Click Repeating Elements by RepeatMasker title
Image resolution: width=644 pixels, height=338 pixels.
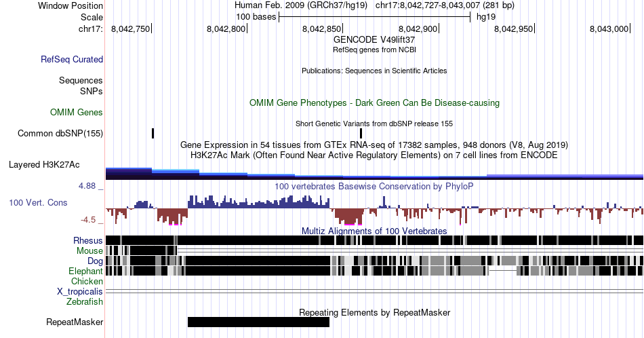click(x=374, y=312)
